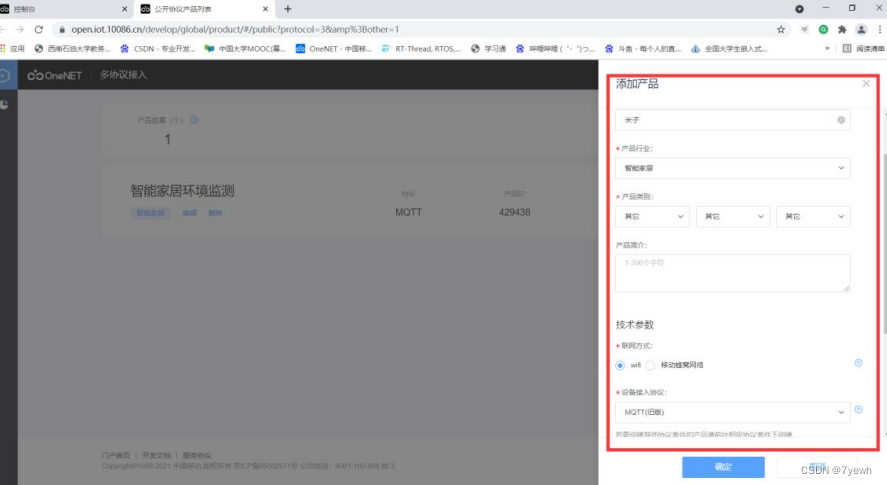Reload the page

(38, 29)
